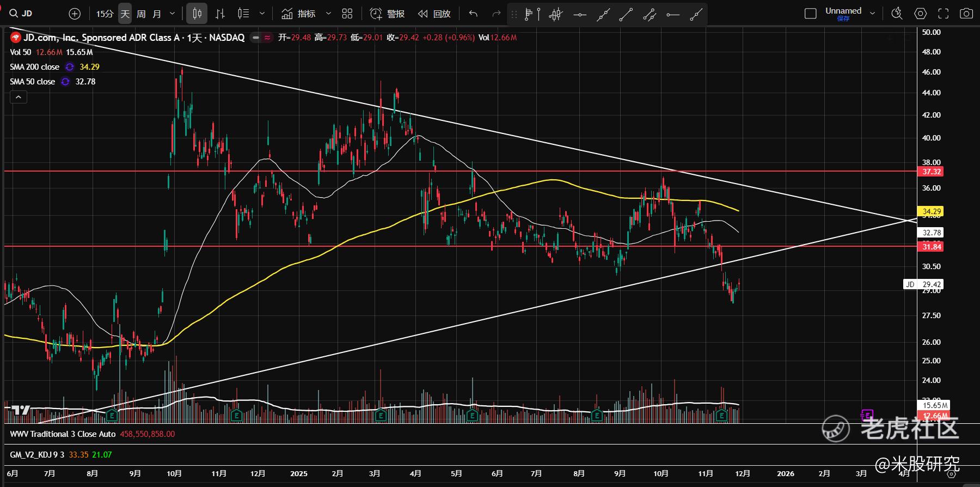Image resolution: width=980 pixels, height=487 pixels.
Task: Enter fullscreen chart mode
Action: (943, 14)
